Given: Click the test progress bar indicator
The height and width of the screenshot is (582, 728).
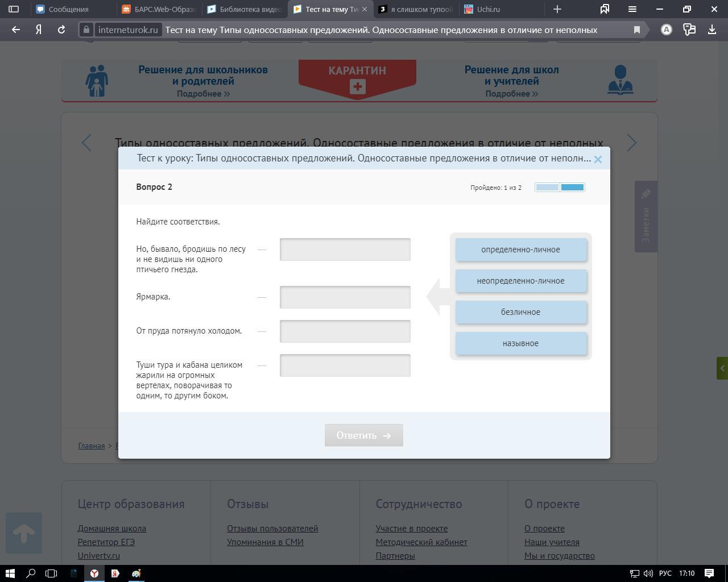Looking at the screenshot, I should [x=560, y=187].
